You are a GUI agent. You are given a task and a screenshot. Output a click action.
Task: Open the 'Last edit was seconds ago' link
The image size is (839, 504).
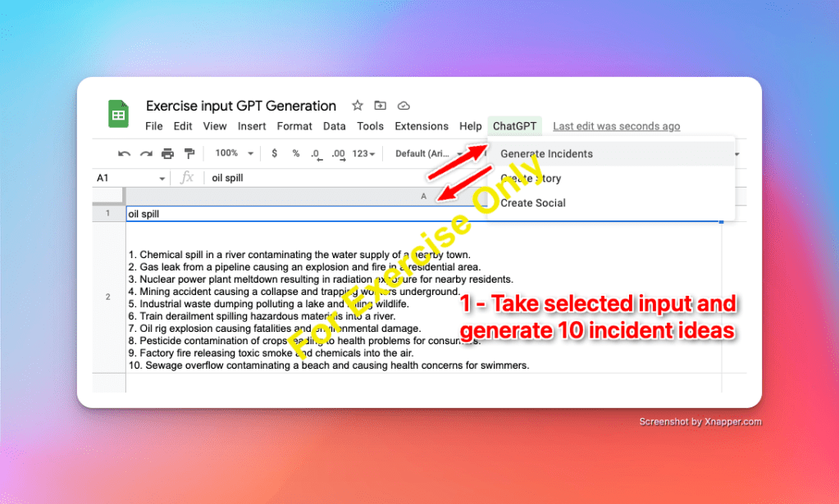pos(616,126)
